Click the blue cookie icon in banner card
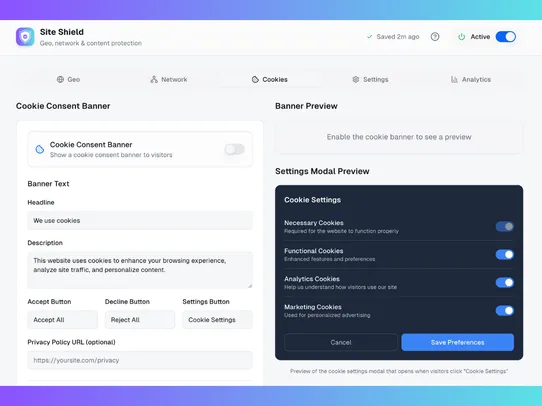Screen dimensions: 542x406 pyautogui.click(x=40, y=149)
